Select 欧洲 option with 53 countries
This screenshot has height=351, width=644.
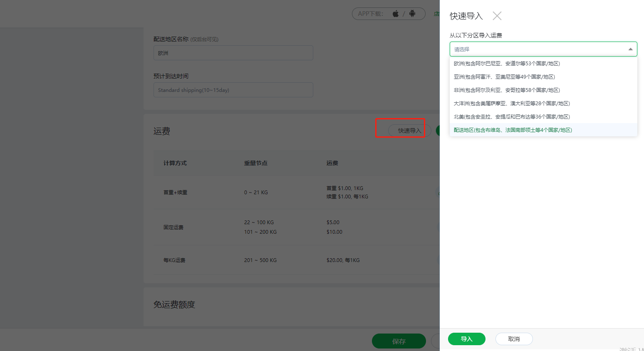click(x=507, y=64)
